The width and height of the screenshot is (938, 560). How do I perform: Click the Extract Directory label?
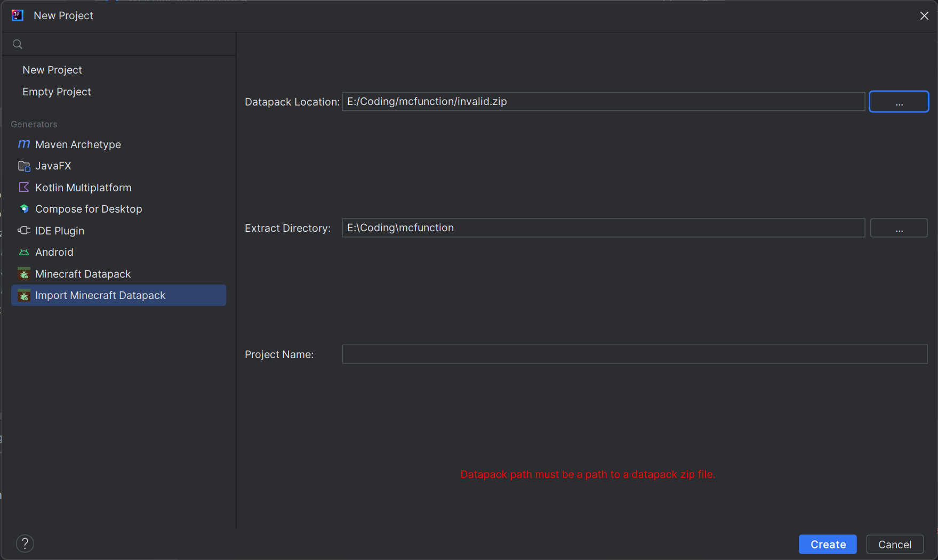coord(288,228)
